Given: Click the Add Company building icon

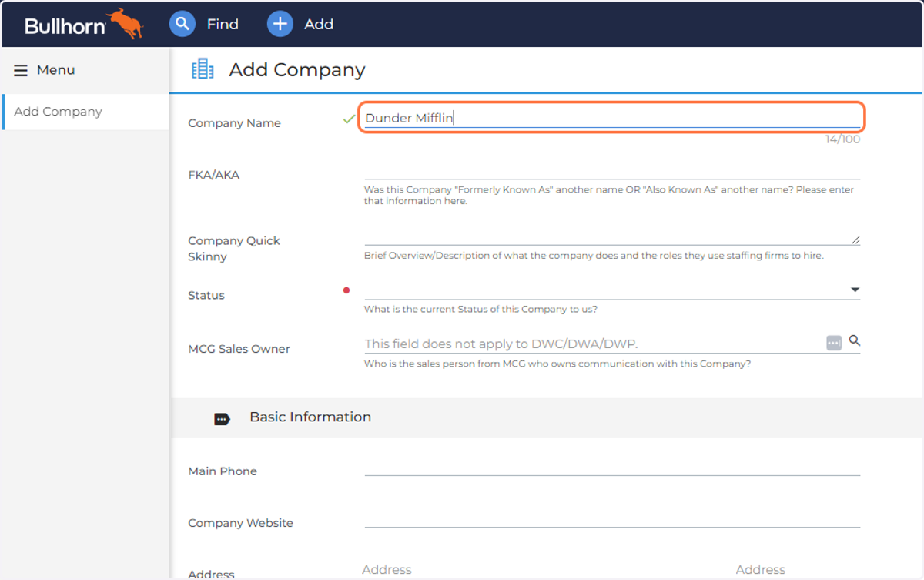Looking at the screenshot, I should [203, 69].
